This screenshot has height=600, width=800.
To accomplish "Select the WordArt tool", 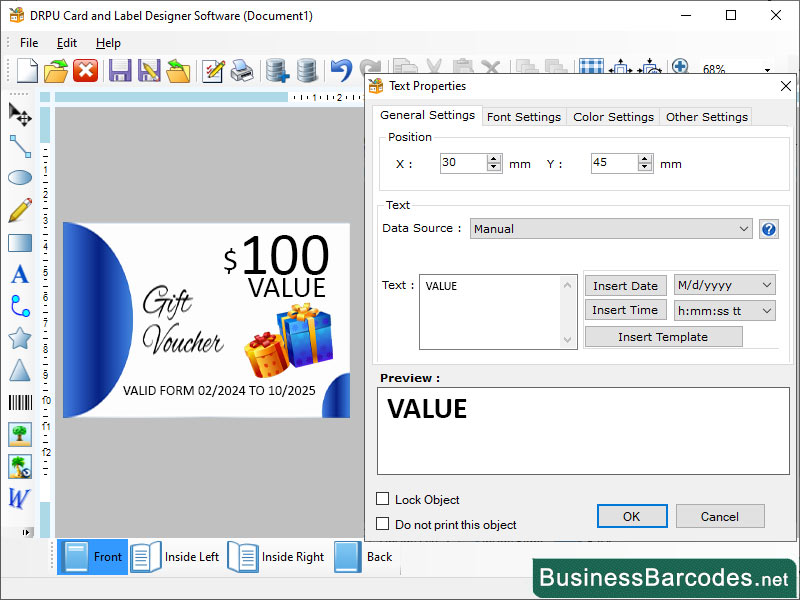I will (x=22, y=498).
